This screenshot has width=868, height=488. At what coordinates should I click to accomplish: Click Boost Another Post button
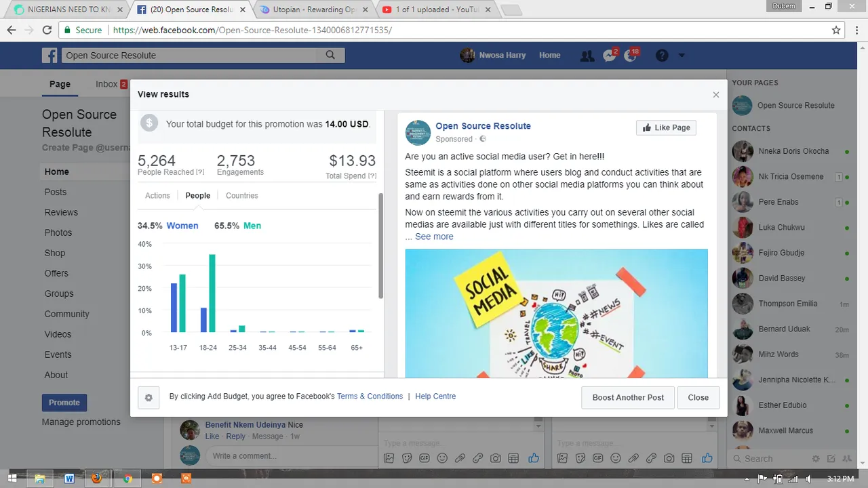point(628,398)
